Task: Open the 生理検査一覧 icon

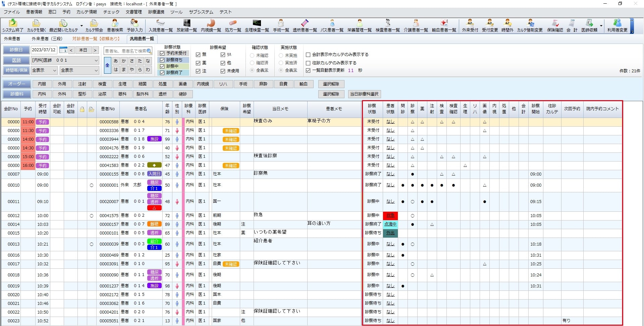Action: pyautogui.click(x=257, y=26)
